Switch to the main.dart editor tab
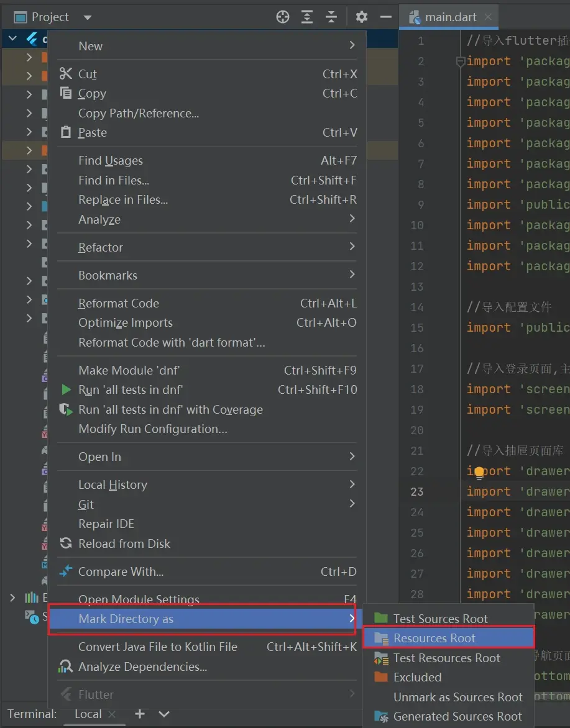The image size is (570, 728). (450, 17)
